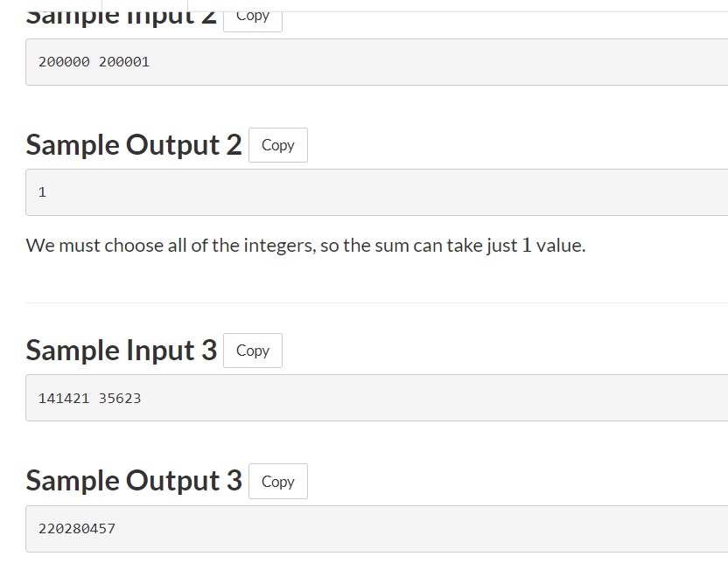Click the number 200001 in Sample Input 2
Image resolution: width=728 pixels, height=570 pixels.
124,62
